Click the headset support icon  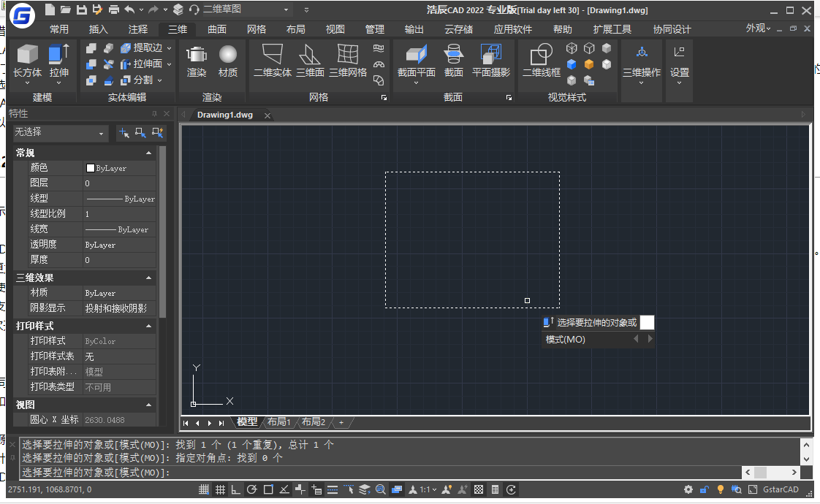point(194,9)
